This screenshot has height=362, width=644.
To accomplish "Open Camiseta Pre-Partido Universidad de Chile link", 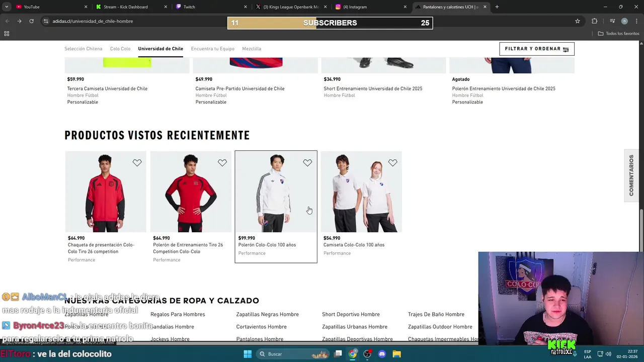I will coord(240,88).
